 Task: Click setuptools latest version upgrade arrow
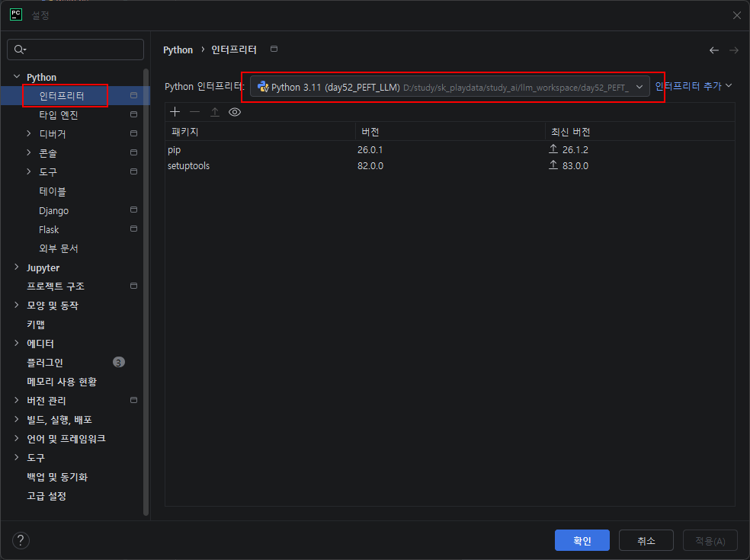pyautogui.click(x=553, y=165)
